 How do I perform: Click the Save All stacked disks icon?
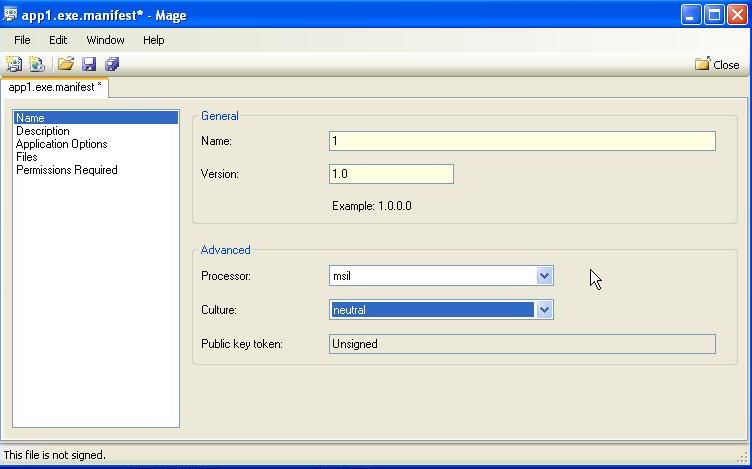tap(112, 64)
